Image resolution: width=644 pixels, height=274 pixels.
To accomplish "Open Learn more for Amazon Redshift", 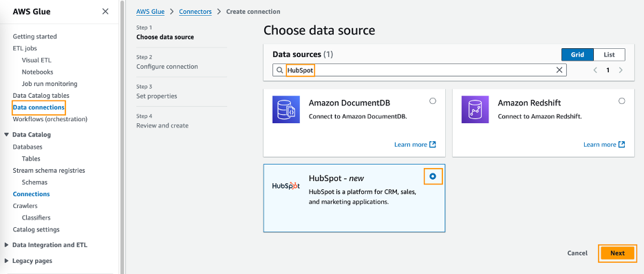I will click(x=600, y=145).
